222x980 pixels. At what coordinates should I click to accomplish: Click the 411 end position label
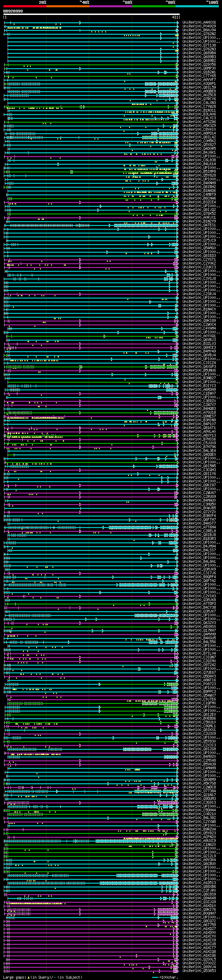tap(175, 17)
